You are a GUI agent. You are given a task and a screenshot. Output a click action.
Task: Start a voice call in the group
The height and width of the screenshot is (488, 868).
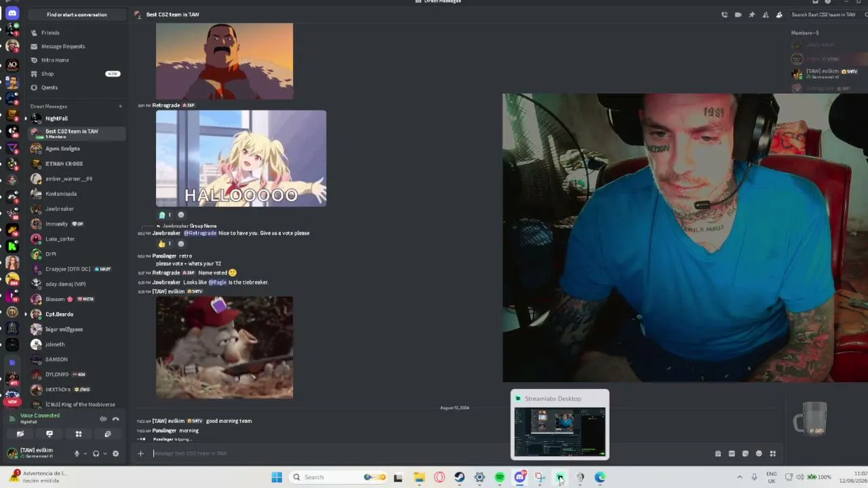724,14
